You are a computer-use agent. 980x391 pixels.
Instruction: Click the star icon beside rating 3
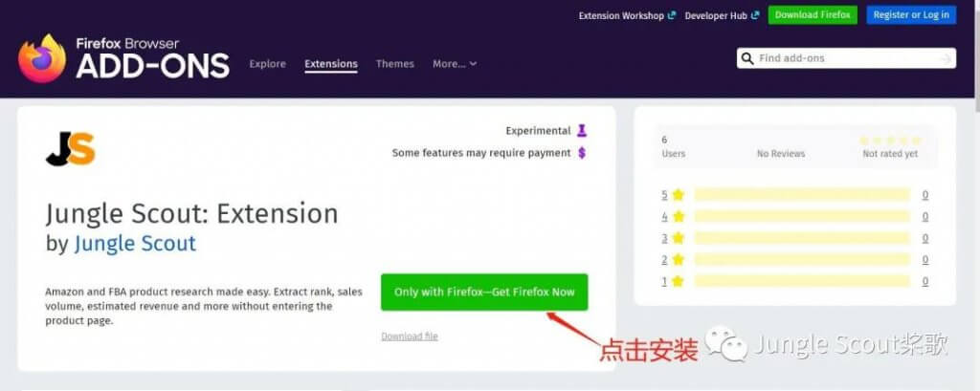(x=679, y=238)
